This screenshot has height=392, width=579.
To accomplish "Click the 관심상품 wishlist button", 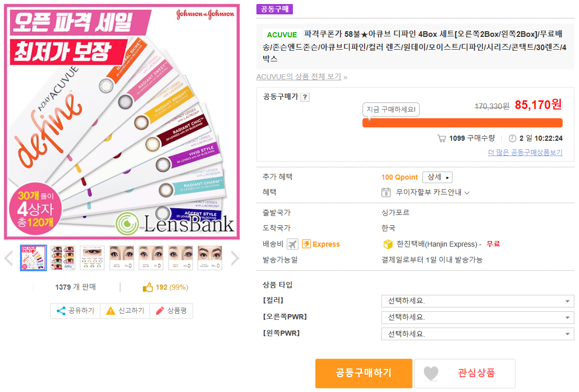I will pos(465,373).
